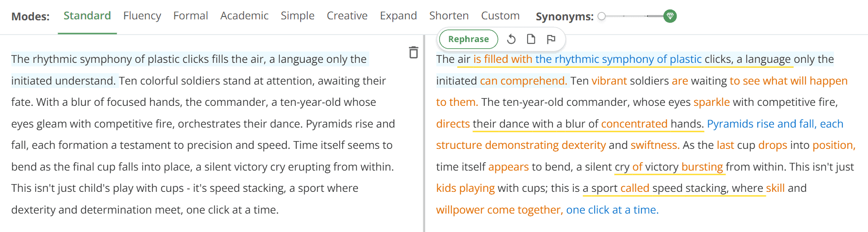The image size is (868, 232).
Task: Delete input text with trash icon
Action: (413, 52)
